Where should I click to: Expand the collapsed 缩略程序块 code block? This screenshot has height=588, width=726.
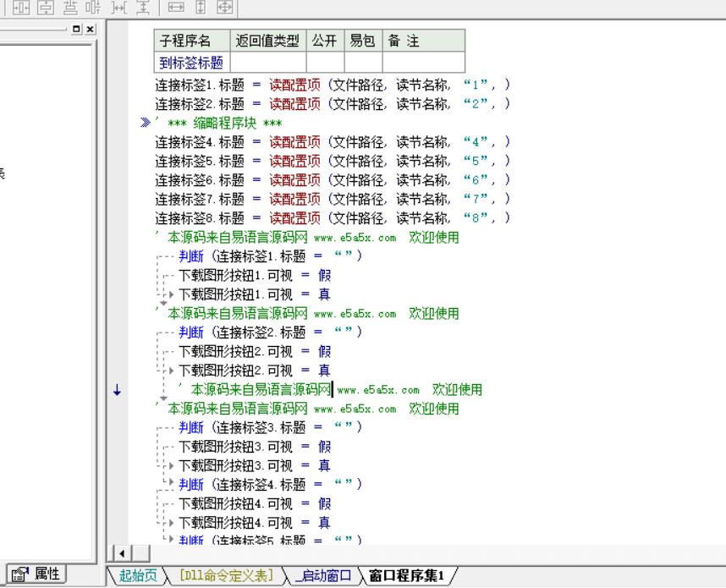145,123
